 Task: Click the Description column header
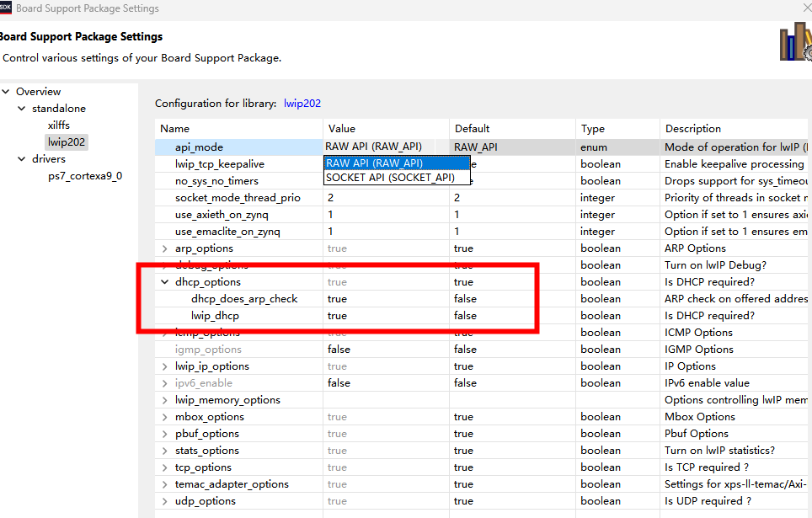pos(734,129)
